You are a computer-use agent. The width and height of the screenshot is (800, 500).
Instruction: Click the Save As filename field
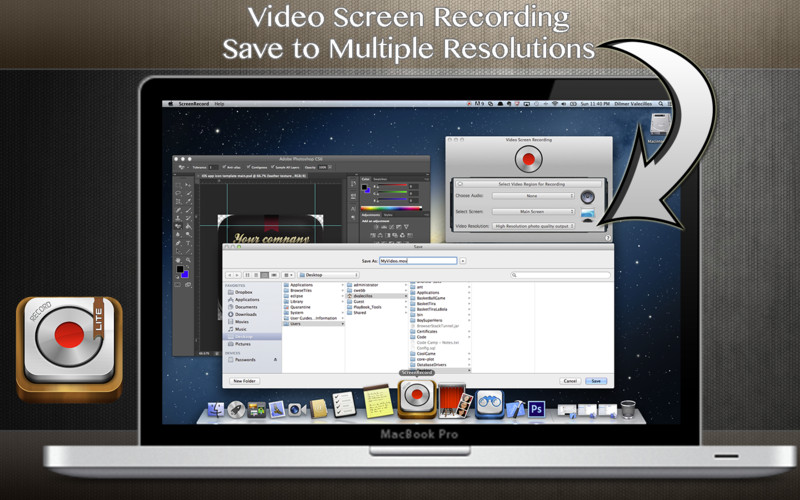pos(418,261)
